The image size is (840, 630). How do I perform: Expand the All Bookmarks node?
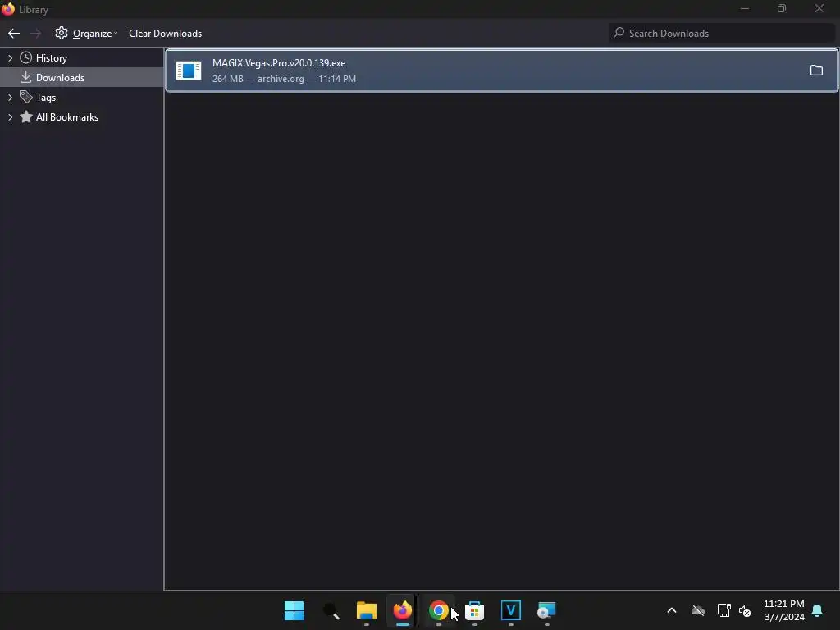pyautogui.click(x=10, y=116)
